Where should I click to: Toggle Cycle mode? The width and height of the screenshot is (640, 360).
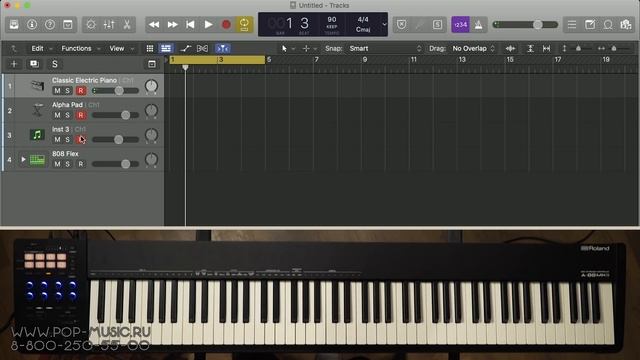click(x=244, y=24)
